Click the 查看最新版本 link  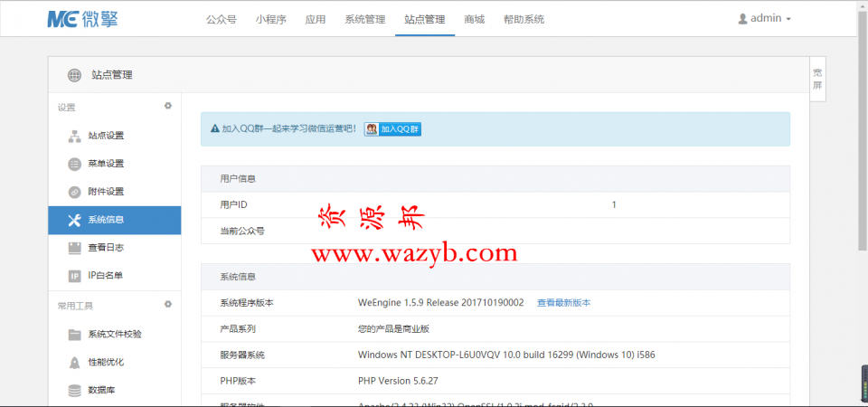pos(563,303)
